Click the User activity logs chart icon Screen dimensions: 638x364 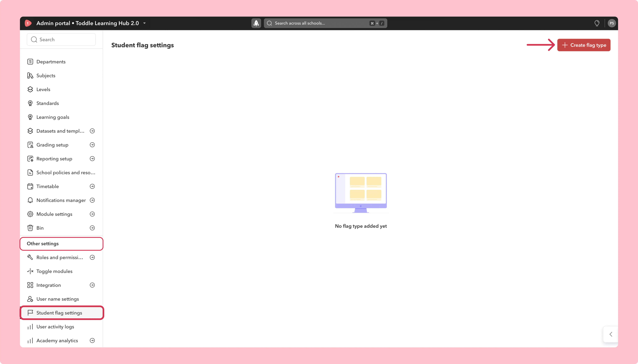pyautogui.click(x=30, y=327)
